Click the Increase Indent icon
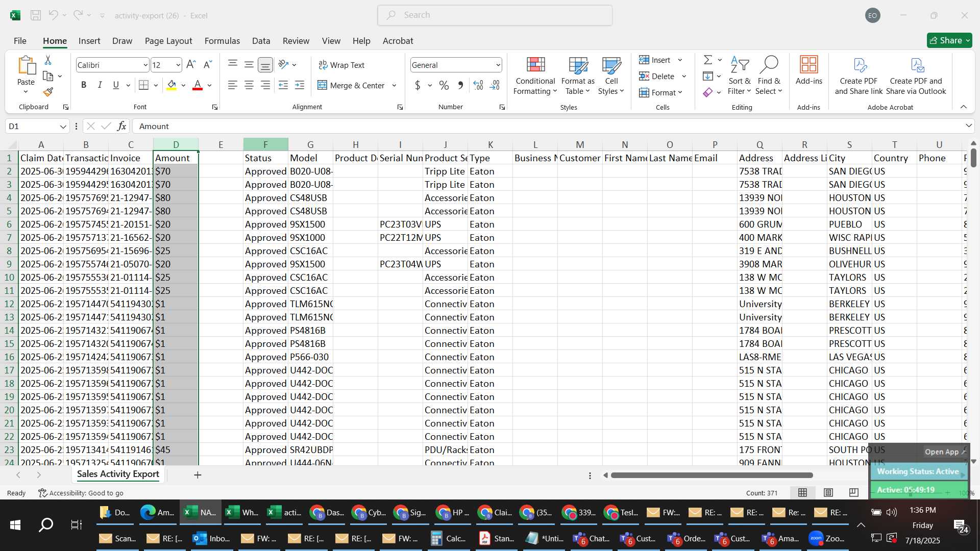The image size is (980, 551). [x=300, y=85]
